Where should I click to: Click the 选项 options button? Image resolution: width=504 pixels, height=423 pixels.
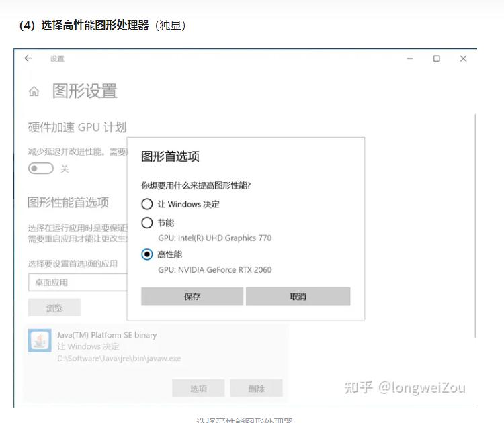198,388
